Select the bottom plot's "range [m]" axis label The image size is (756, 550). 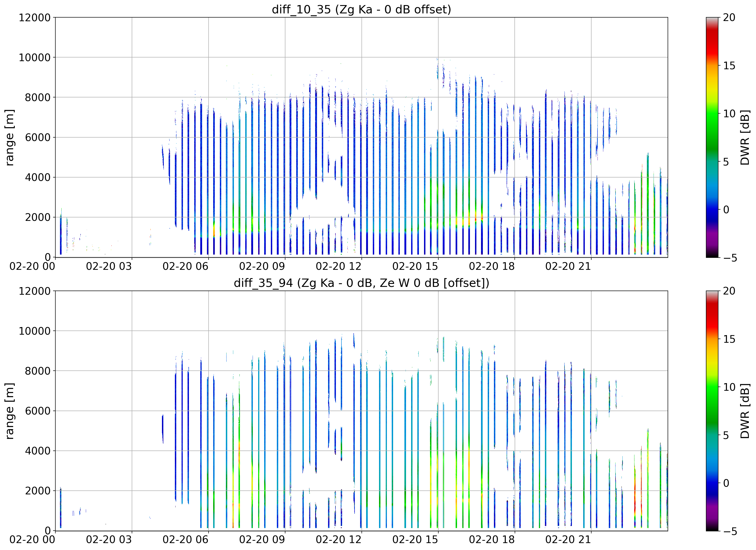coord(9,411)
